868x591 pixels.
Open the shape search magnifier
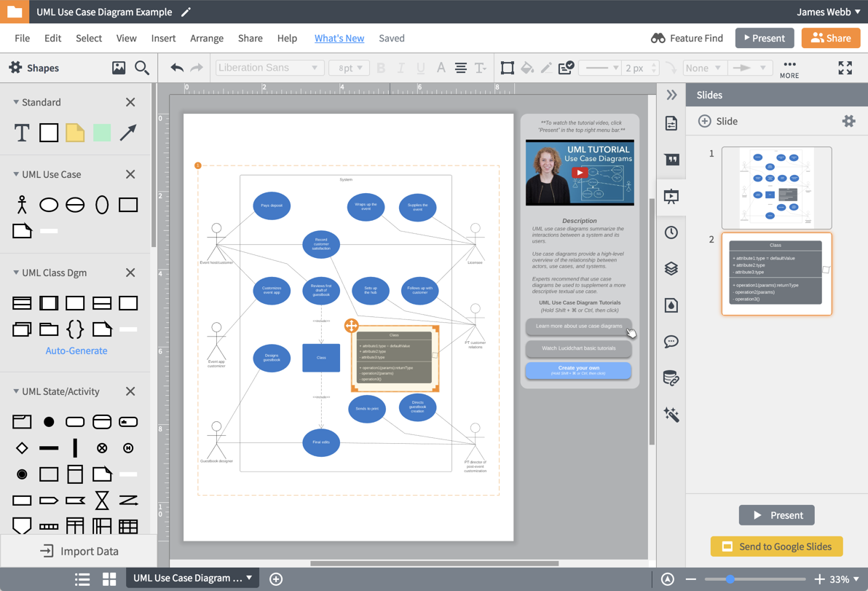point(142,68)
